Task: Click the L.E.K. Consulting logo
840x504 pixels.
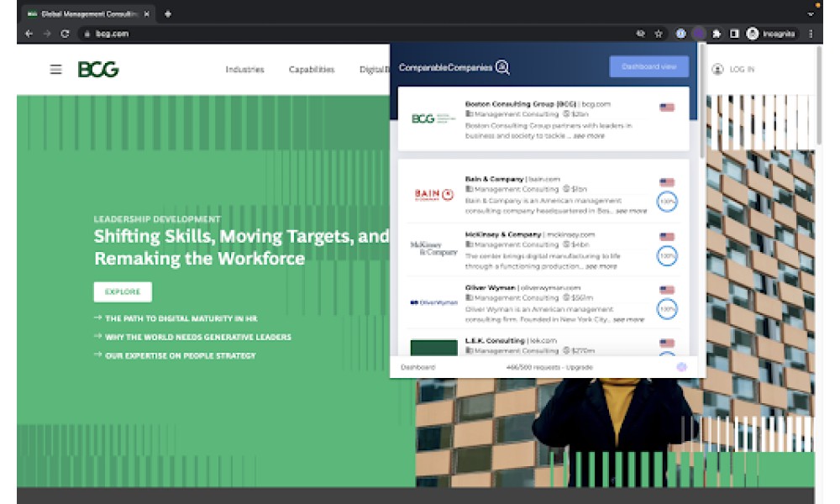Action: click(x=434, y=348)
